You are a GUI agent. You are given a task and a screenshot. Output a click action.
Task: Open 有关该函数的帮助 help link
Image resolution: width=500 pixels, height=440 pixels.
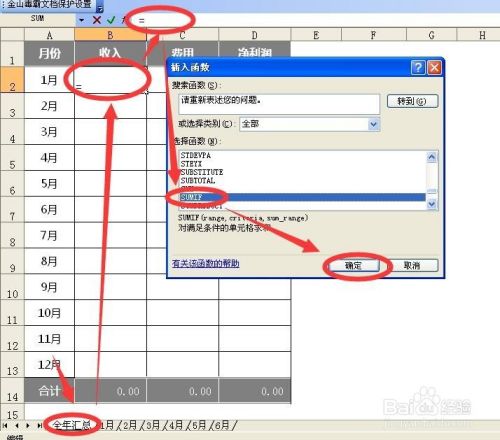point(206,263)
